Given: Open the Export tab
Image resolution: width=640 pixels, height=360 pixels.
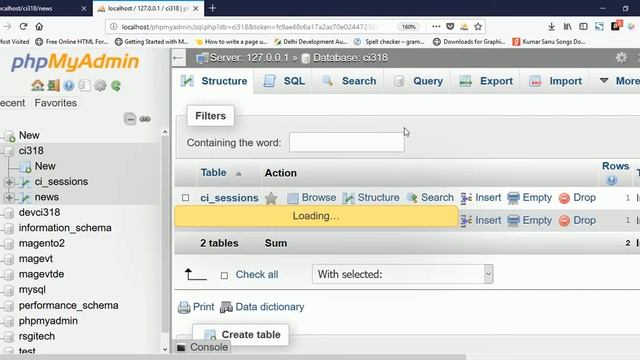Looking at the screenshot, I should [x=486, y=81].
